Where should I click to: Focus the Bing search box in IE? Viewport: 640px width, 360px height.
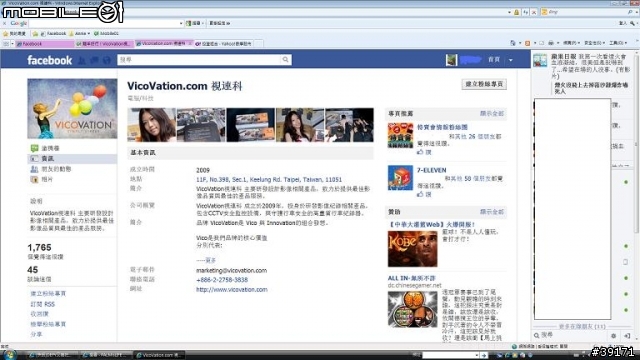click(x=588, y=12)
